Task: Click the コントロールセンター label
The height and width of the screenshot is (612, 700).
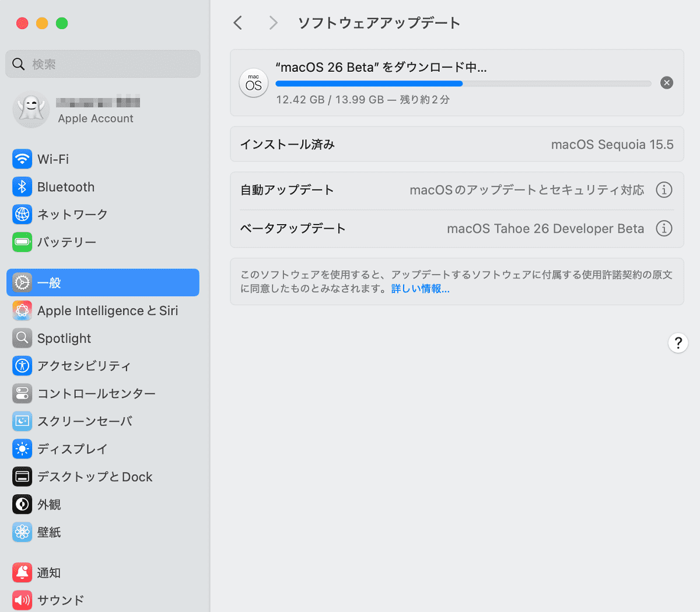Action: tap(96, 394)
